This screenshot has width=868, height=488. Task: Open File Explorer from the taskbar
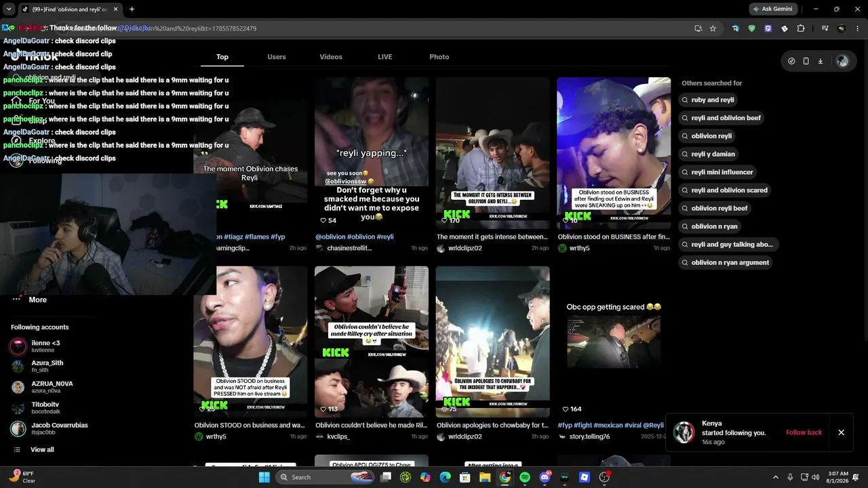tap(485, 477)
